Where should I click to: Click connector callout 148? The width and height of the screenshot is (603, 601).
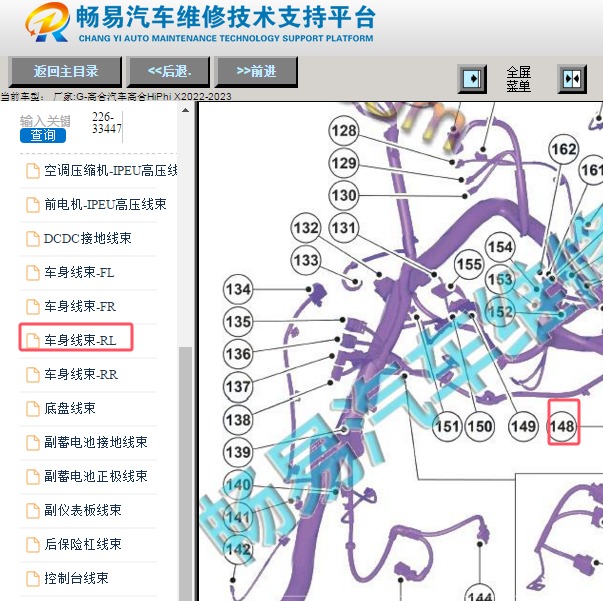pyautogui.click(x=563, y=426)
